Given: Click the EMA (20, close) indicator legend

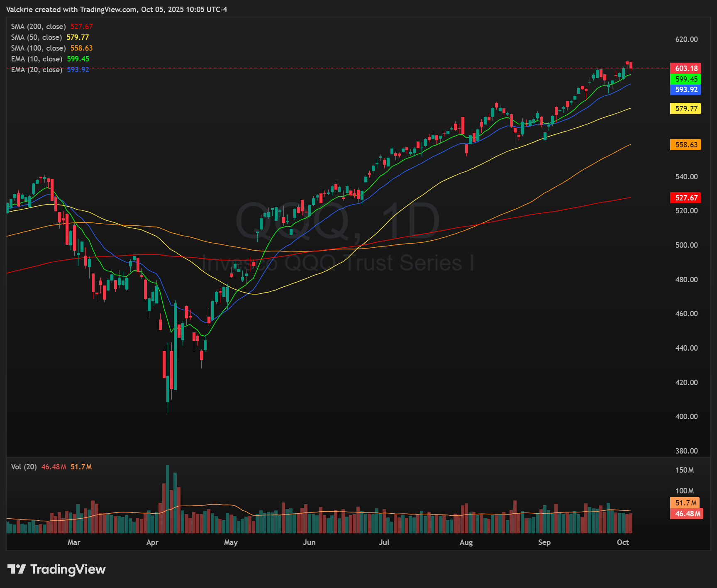Looking at the screenshot, I should (x=50, y=70).
